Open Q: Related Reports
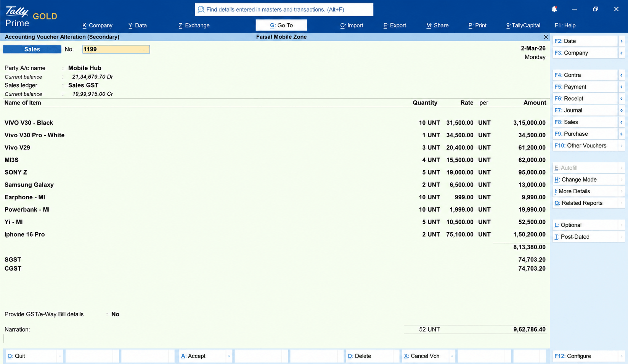This screenshot has width=628, height=364. 585,203
